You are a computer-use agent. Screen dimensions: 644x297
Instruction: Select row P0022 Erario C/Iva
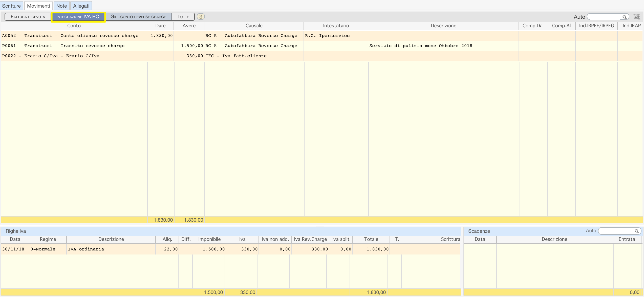[322, 56]
